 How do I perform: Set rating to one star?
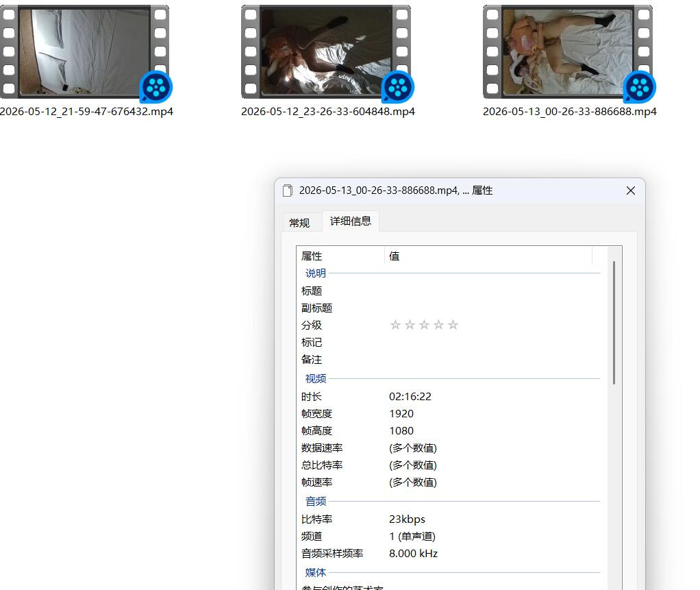click(x=395, y=325)
